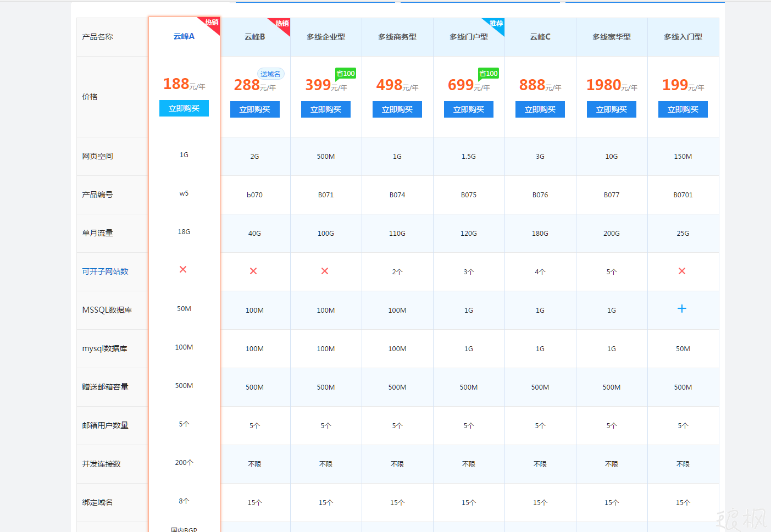This screenshot has height=532, width=771.
Task: Select the 200个 concurrent connections value
Action: coord(184,463)
